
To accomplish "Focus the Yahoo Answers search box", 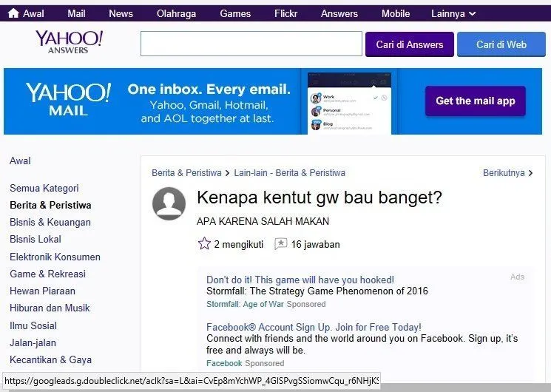I will click(251, 44).
